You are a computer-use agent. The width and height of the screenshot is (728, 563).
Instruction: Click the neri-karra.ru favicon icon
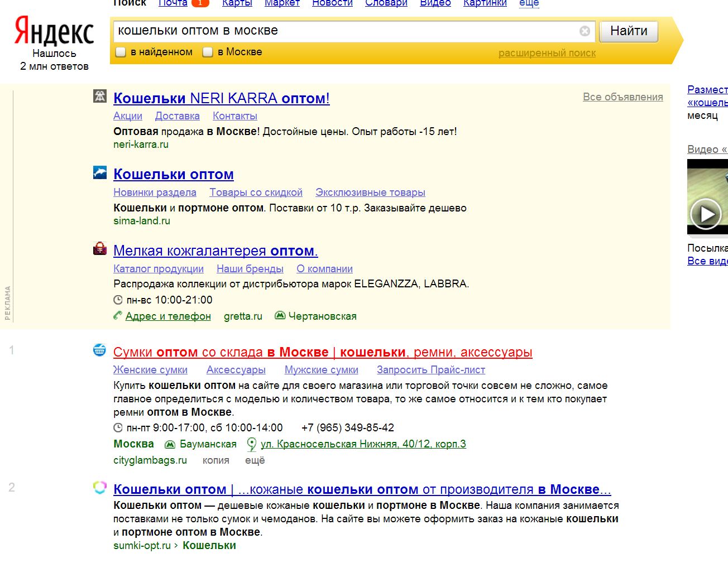pyautogui.click(x=100, y=96)
